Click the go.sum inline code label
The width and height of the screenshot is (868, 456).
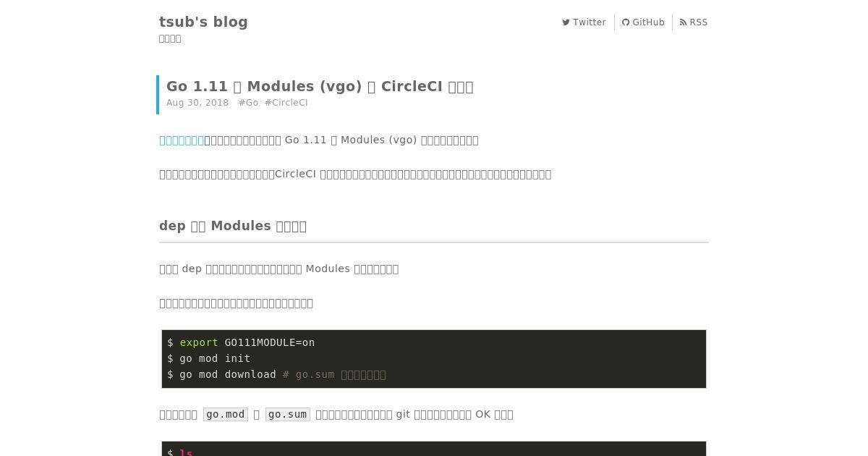pos(288,415)
